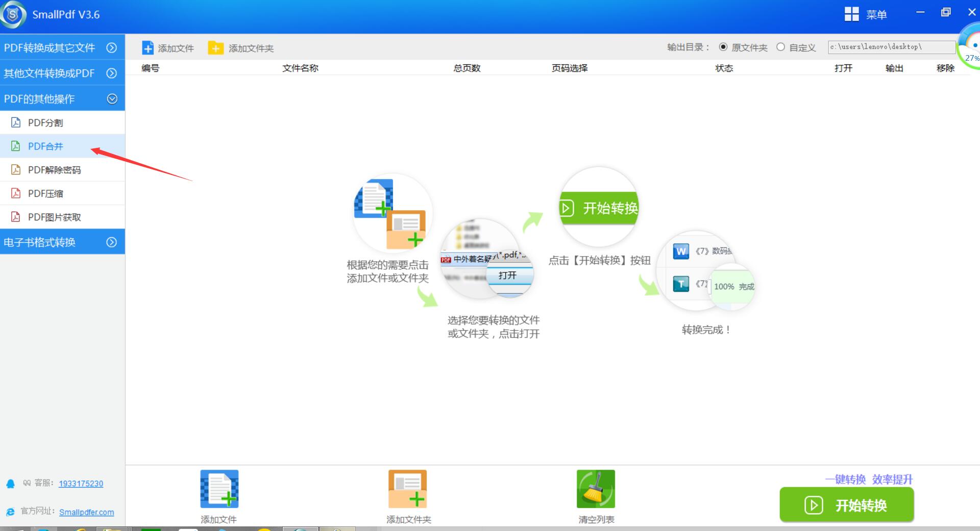Image resolution: width=980 pixels, height=531 pixels.
Task: Open the PDF压缩 menu item
Action: pos(62,193)
